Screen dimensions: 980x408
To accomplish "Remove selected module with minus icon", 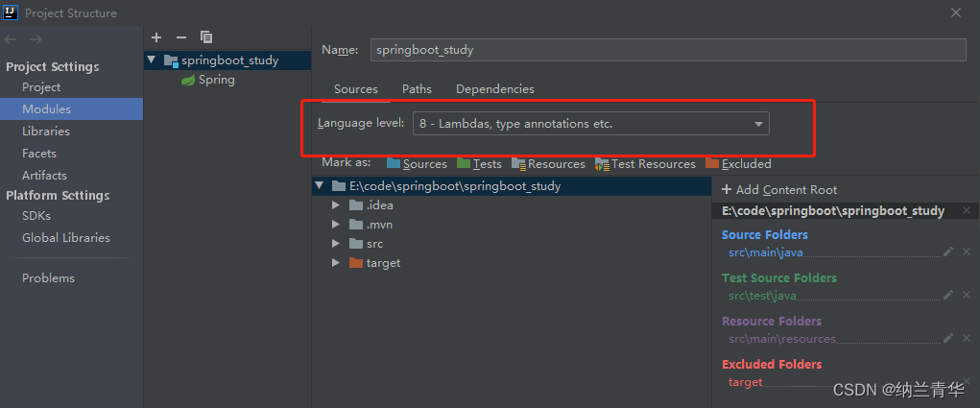I will click(x=181, y=37).
